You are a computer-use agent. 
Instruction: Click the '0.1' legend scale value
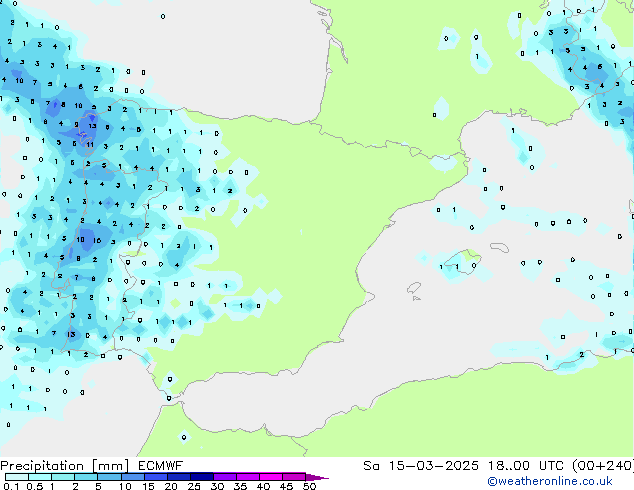(x=11, y=486)
